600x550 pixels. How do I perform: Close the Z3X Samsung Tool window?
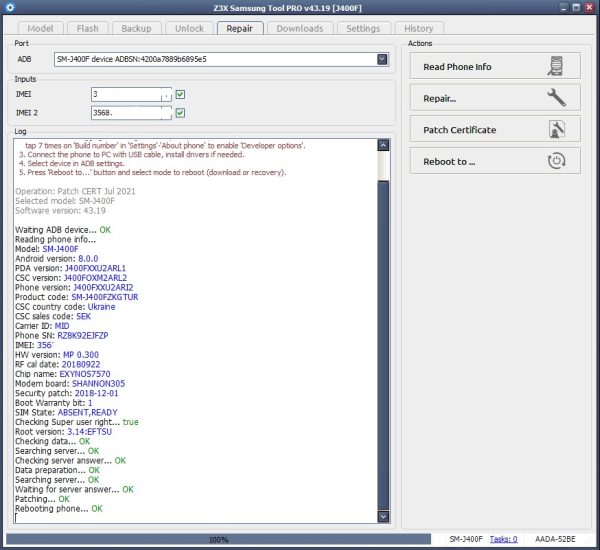(x=589, y=7)
